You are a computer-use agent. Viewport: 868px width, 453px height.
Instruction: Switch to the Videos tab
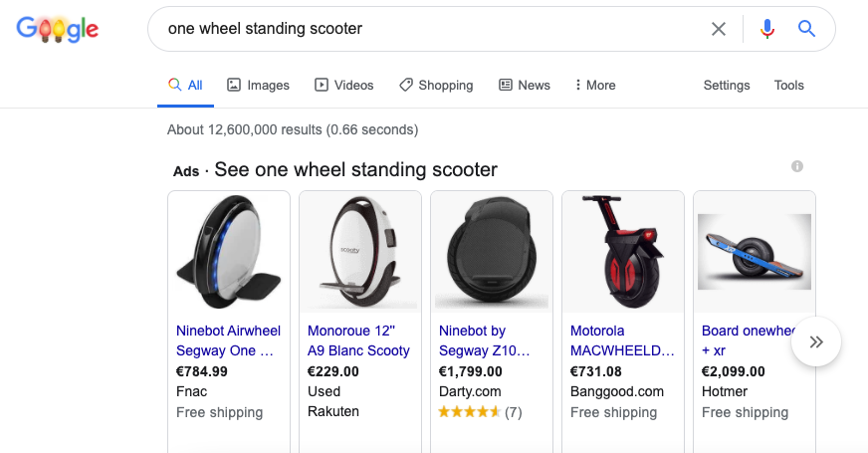(344, 86)
